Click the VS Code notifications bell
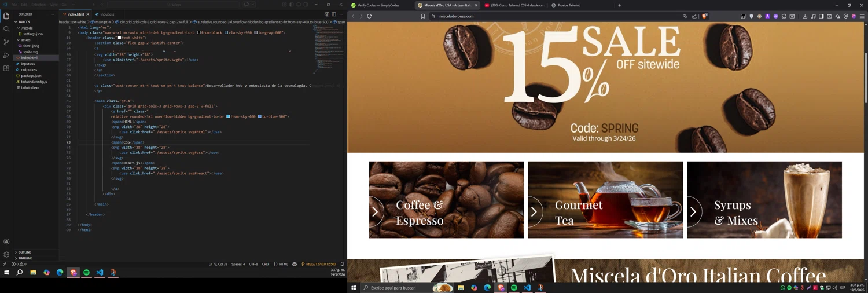Image resolution: width=868 pixels, height=293 pixels. coord(342,264)
